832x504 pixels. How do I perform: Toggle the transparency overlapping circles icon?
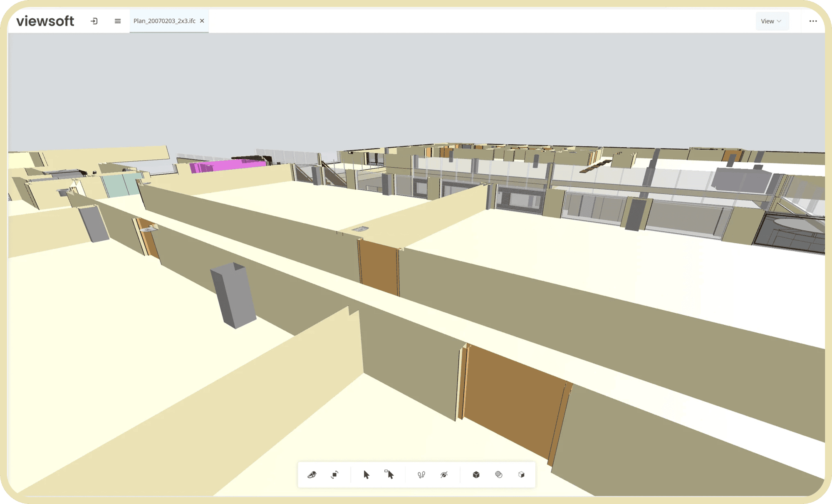pyautogui.click(x=498, y=474)
